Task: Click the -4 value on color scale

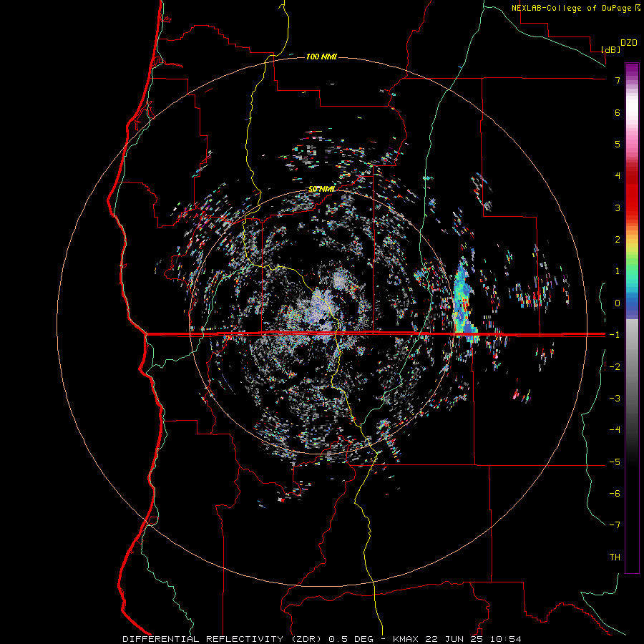Action: (x=615, y=430)
